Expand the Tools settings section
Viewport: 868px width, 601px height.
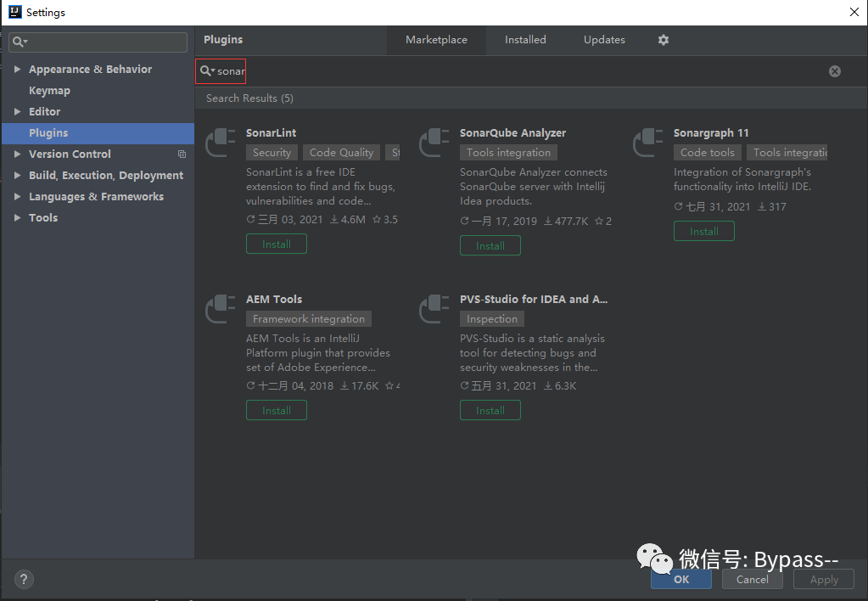(17, 217)
